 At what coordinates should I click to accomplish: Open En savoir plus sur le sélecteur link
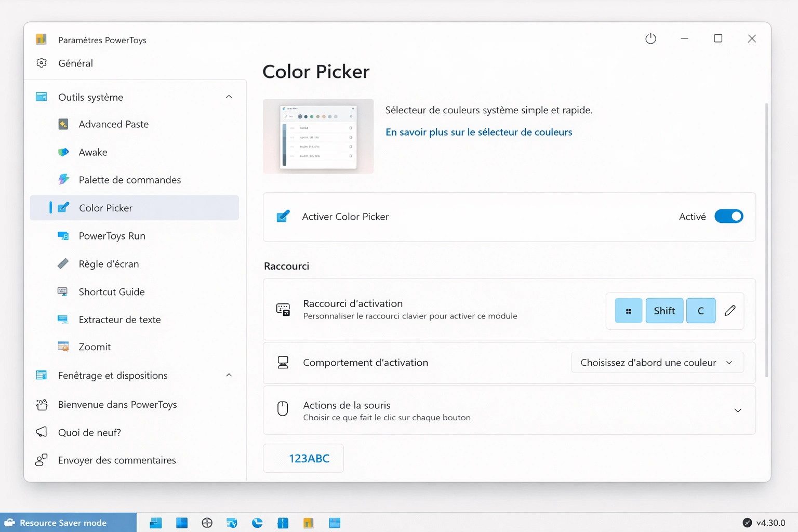478,132
